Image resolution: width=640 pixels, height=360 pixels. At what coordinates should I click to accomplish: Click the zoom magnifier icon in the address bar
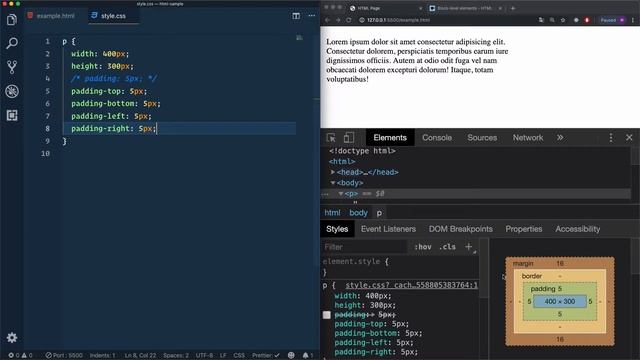click(552, 20)
